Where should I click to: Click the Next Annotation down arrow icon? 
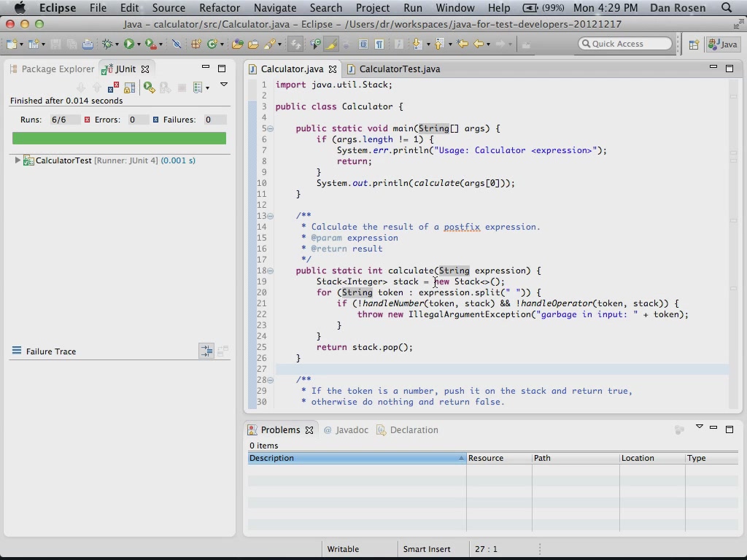coord(417,44)
